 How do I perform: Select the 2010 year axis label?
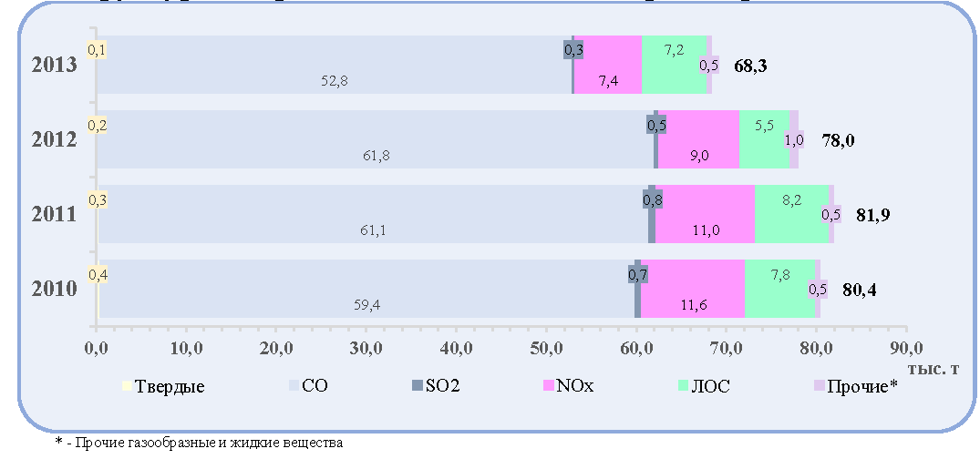click(x=54, y=289)
